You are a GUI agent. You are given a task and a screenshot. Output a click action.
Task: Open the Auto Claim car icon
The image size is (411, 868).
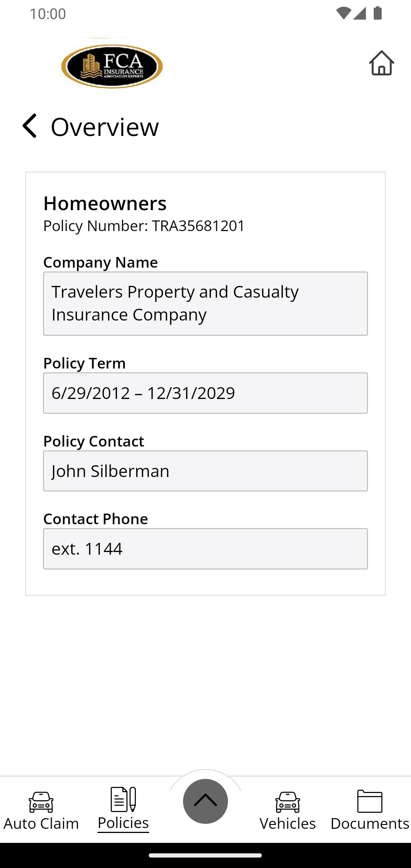tap(41, 802)
